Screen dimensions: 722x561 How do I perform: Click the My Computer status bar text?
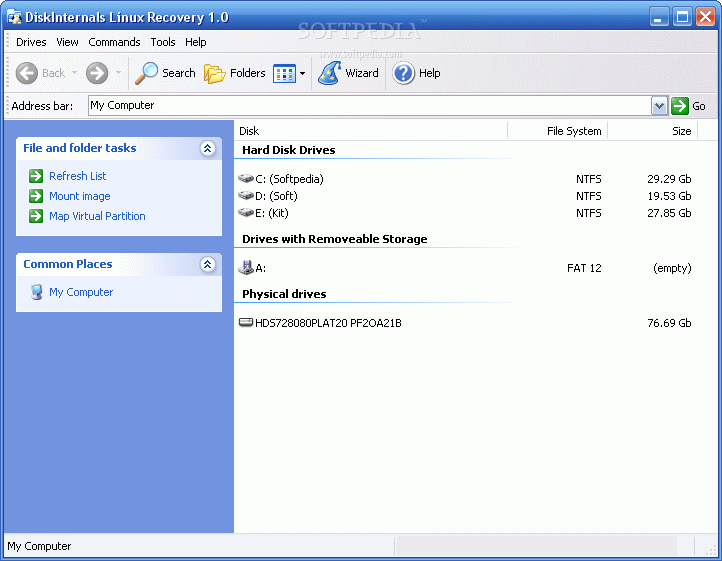(x=39, y=546)
